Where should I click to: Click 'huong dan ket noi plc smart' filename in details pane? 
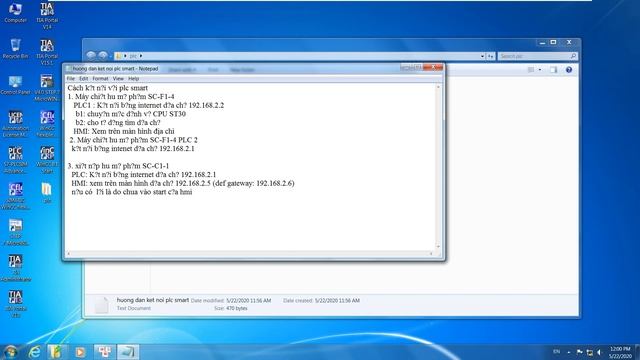tap(153, 300)
